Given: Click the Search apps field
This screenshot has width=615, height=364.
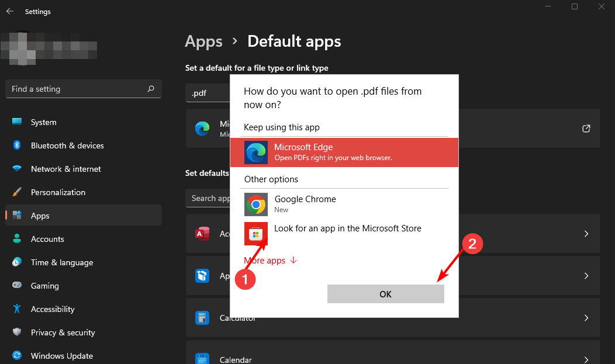Looking at the screenshot, I should point(208,198).
